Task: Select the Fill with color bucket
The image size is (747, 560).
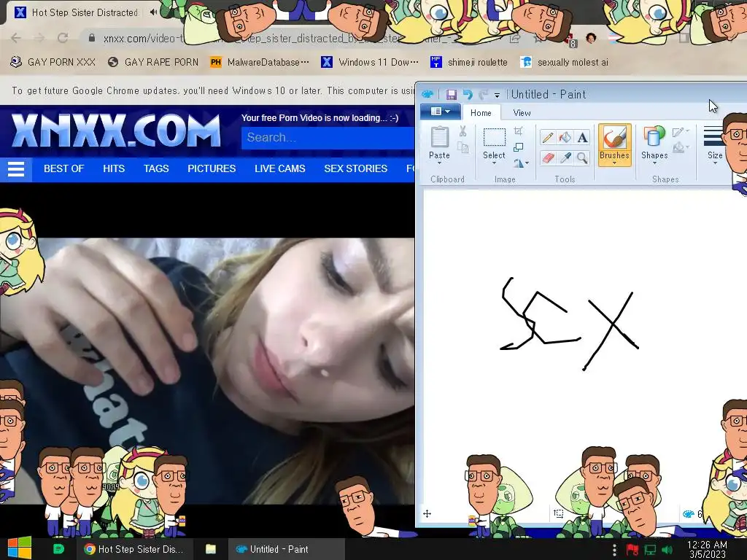Action: [565, 138]
